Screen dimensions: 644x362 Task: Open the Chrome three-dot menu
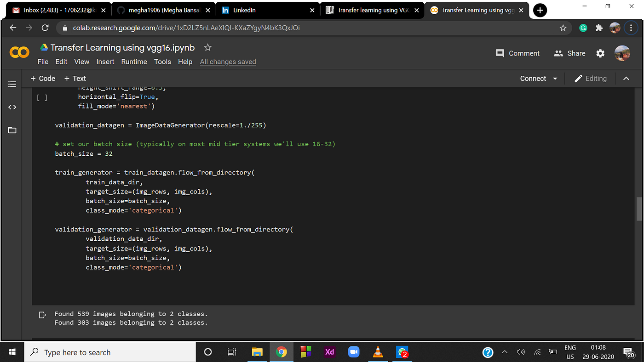pyautogui.click(x=631, y=28)
